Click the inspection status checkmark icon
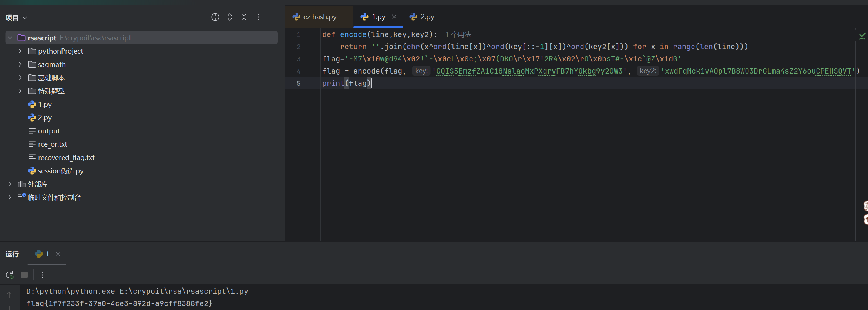This screenshot has width=868, height=310. click(862, 35)
